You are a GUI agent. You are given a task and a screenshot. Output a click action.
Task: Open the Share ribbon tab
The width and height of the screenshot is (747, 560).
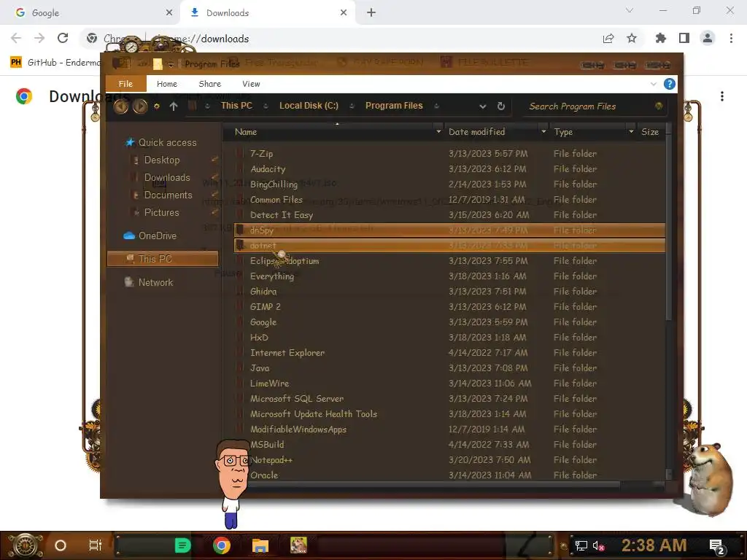pyautogui.click(x=209, y=85)
